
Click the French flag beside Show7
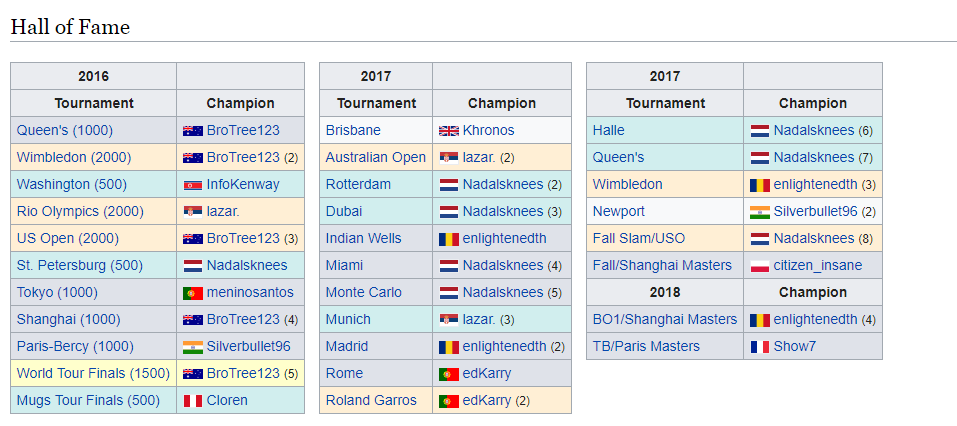760,347
